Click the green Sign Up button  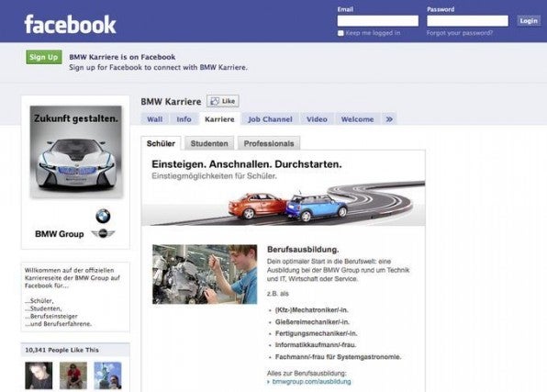click(x=44, y=57)
